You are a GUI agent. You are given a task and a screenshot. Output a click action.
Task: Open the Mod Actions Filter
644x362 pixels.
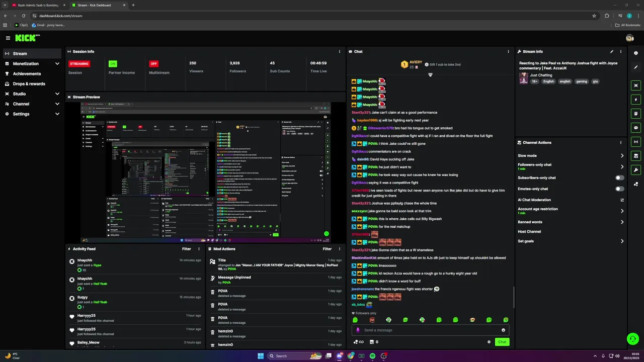327,249
